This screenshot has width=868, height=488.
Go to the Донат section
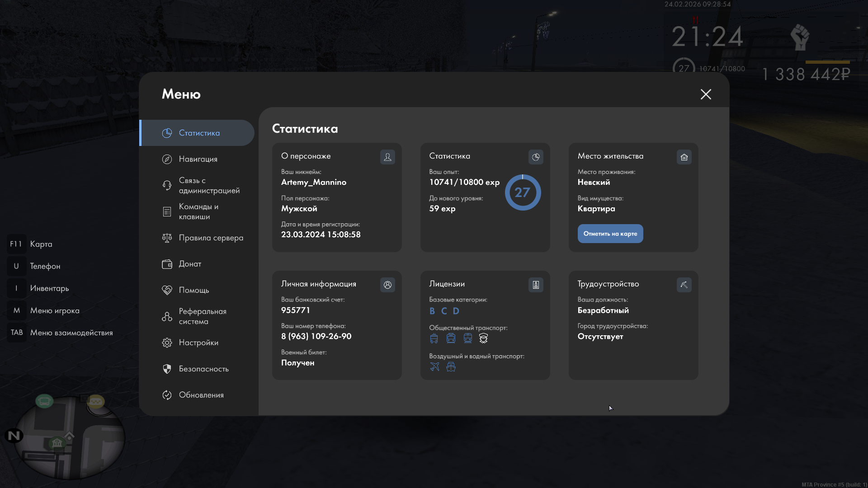pos(190,264)
